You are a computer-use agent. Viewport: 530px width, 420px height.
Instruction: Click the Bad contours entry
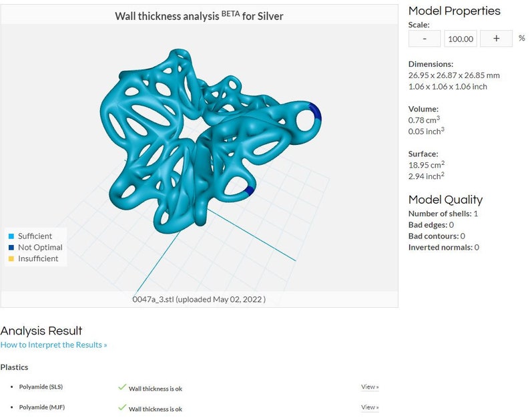(x=437, y=236)
